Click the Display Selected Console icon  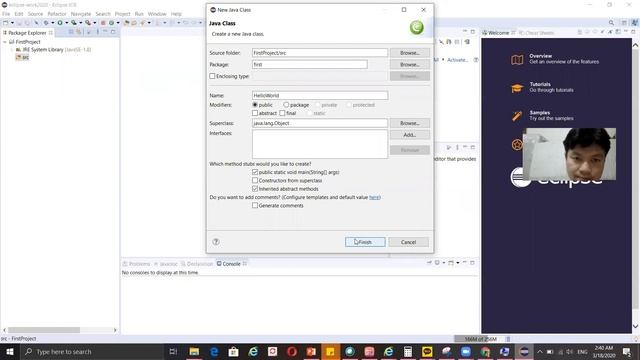(437, 263)
